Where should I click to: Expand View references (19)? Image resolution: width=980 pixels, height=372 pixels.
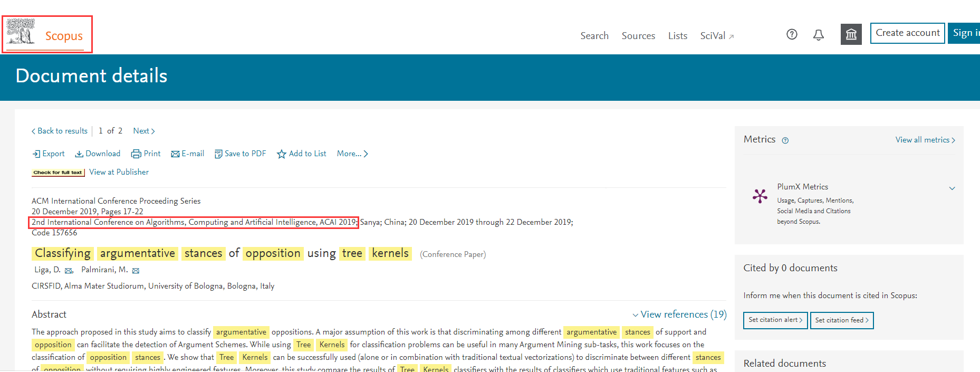(x=679, y=314)
